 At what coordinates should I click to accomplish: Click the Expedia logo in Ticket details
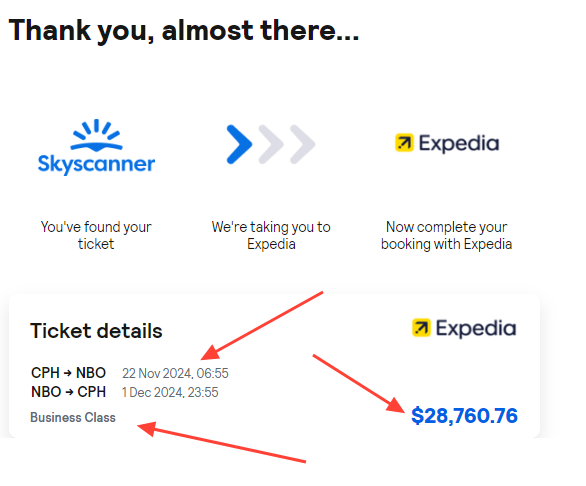[464, 328]
